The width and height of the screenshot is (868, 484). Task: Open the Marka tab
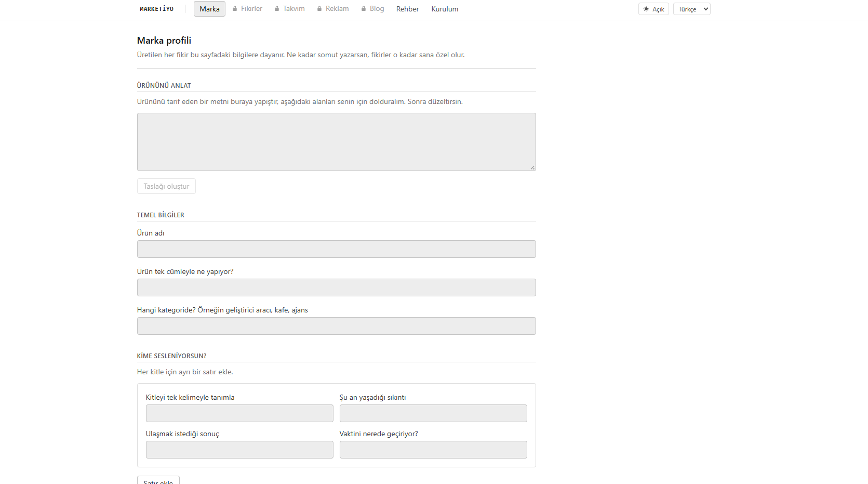[x=209, y=9]
